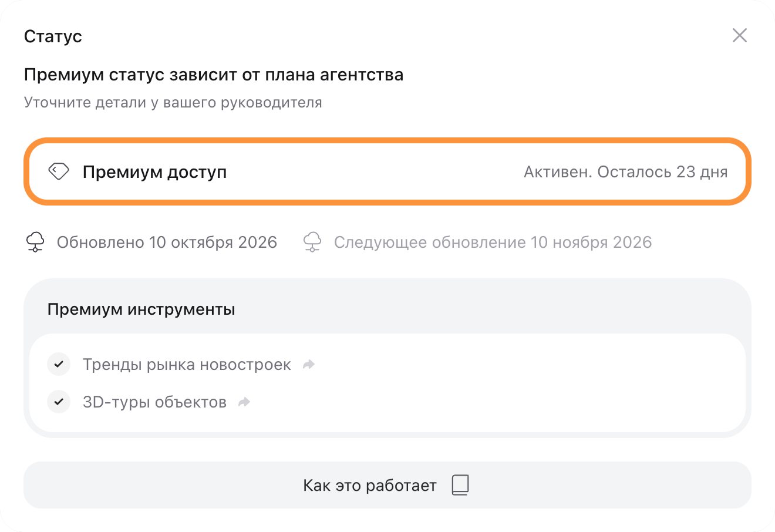Click the cloud icon next to Следующее обновление
The height and width of the screenshot is (532, 775).
pos(312,242)
